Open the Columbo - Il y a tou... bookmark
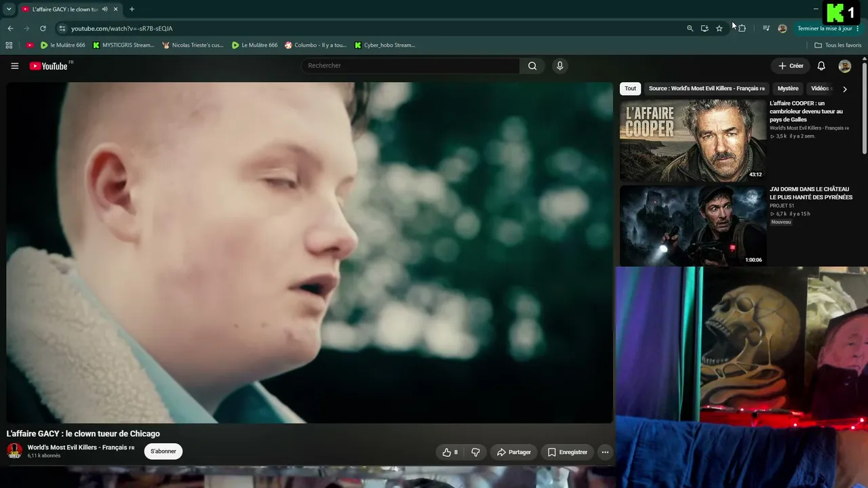The image size is (868, 488). (315, 45)
